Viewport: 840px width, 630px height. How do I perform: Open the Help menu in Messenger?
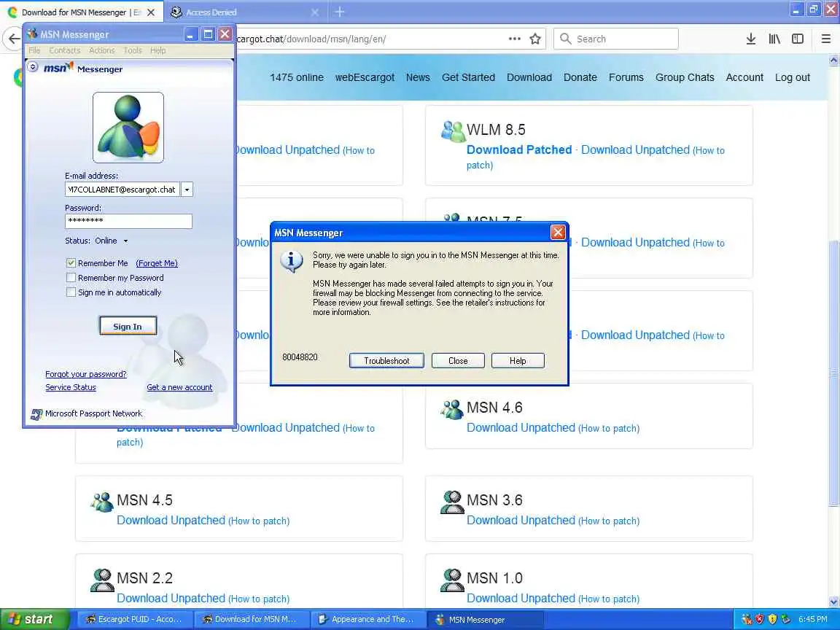tap(157, 50)
